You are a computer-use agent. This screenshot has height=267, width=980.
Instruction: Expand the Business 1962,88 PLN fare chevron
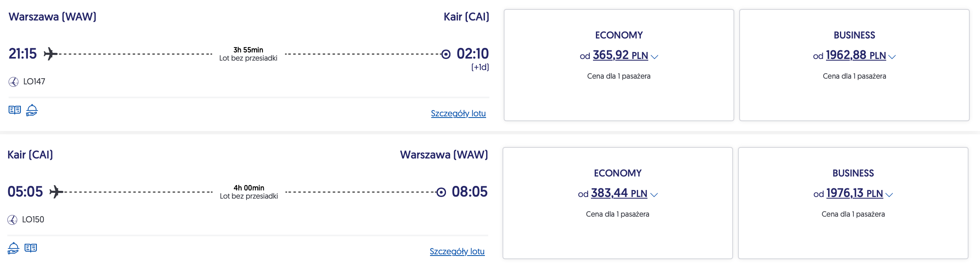[892, 57]
